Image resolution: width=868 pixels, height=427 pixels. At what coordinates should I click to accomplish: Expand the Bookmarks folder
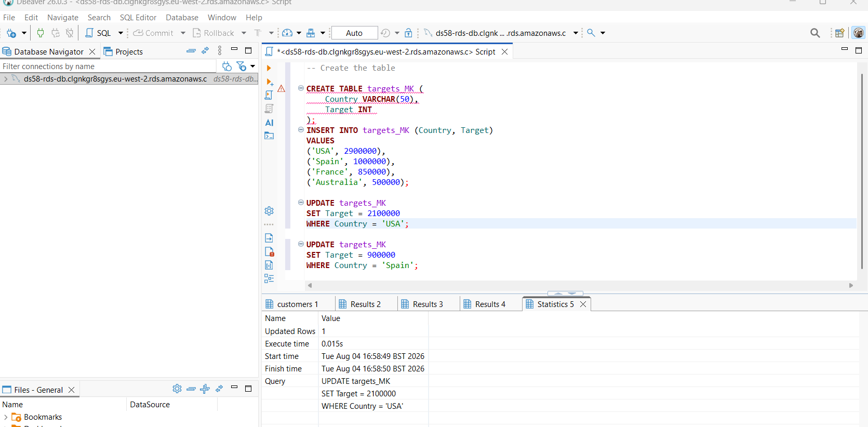coord(5,417)
